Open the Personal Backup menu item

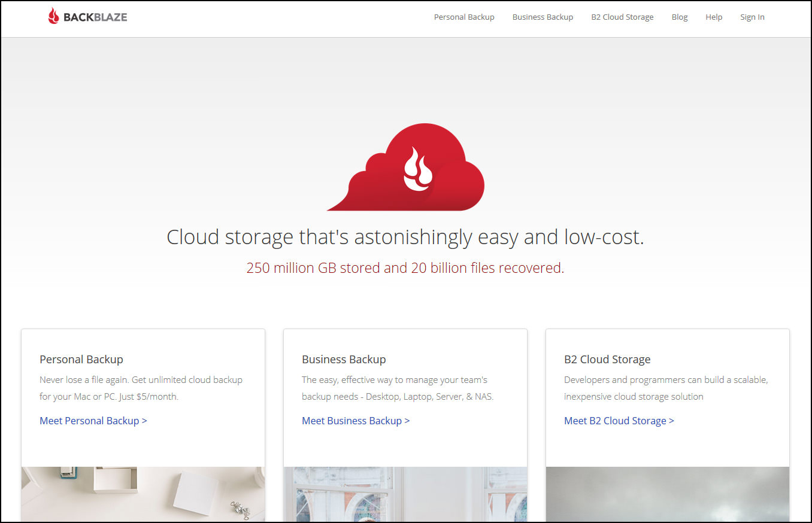point(464,17)
